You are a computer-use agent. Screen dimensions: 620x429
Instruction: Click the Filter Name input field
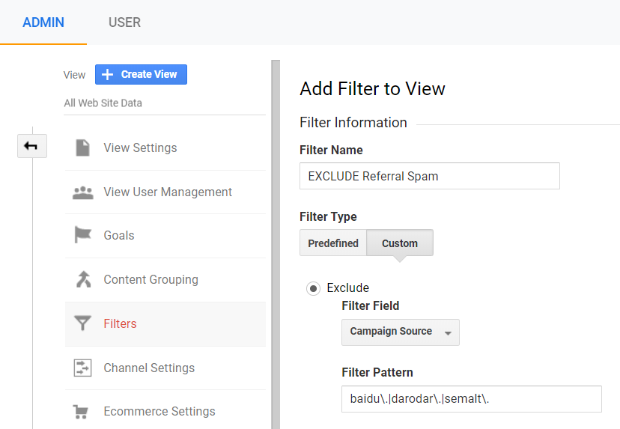[429, 176]
